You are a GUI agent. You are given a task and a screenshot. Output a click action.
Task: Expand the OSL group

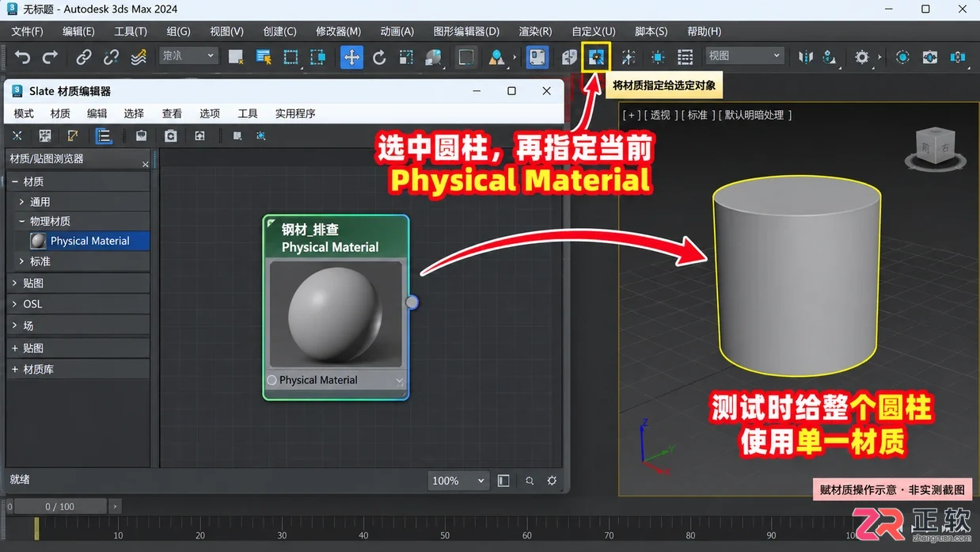(x=15, y=304)
